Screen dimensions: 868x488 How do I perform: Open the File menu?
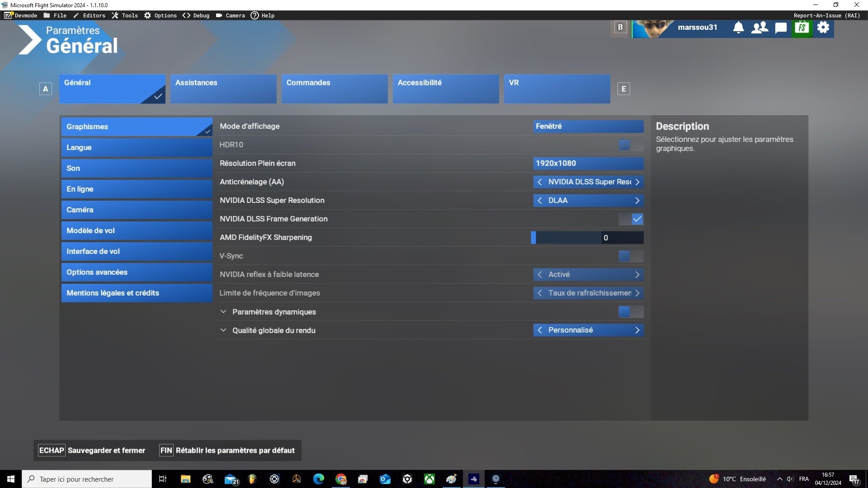coord(55,15)
